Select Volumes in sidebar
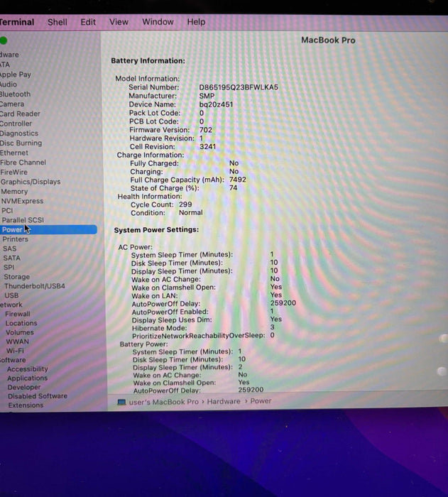Viewport: 448px width, 497px height. click(20, 332)
